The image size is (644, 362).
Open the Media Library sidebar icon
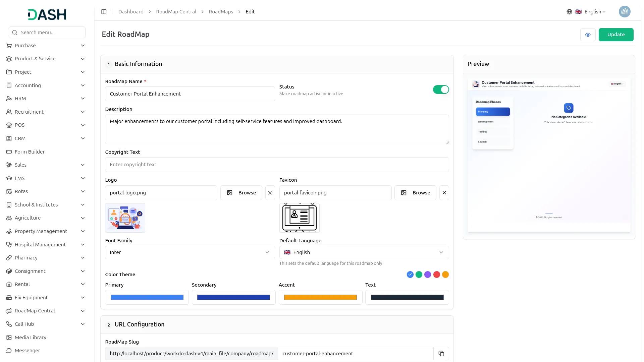pos(9,337)
